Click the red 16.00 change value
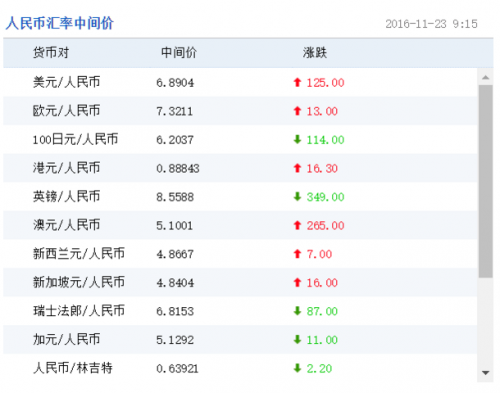 pyautogui.click(x=322, y=283)
